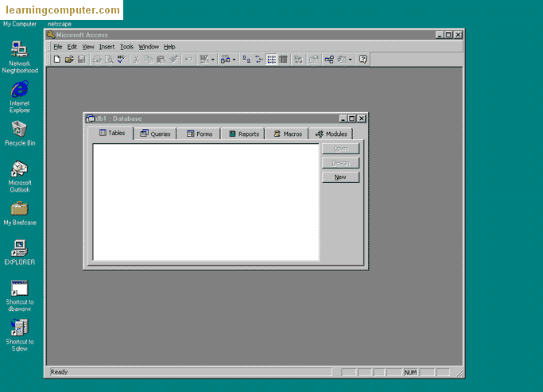543x392 pixels.
Task: Open the Insert menu
Action: pos(107,47)
